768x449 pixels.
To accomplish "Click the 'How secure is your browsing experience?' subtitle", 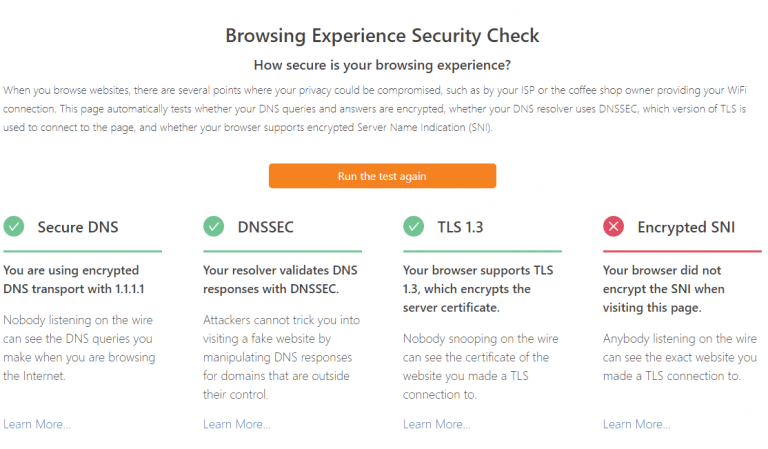I will tap(382, 66).
